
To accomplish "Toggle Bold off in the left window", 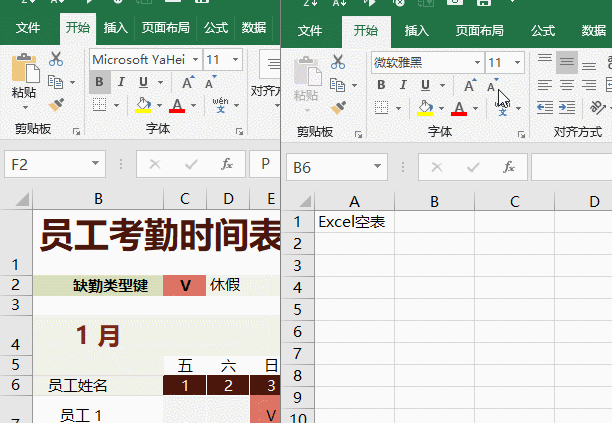I will pyautogui.click(x=99, y=83).
